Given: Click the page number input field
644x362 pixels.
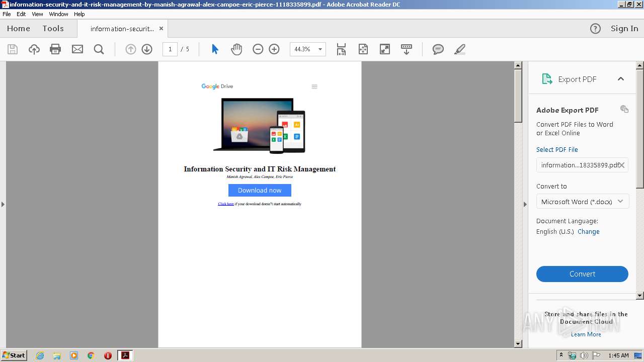Looking at the screenshot, I should coord(170,49).
